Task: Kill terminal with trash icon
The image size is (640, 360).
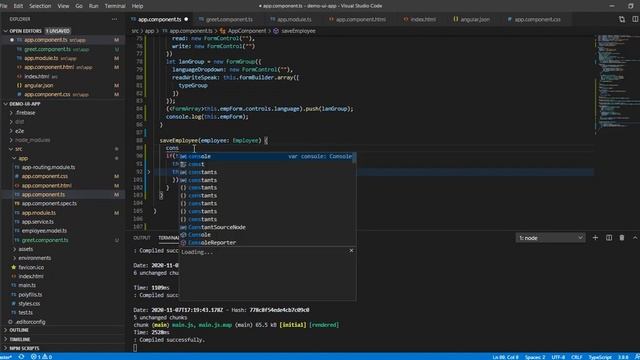Action: pos(622,238)
